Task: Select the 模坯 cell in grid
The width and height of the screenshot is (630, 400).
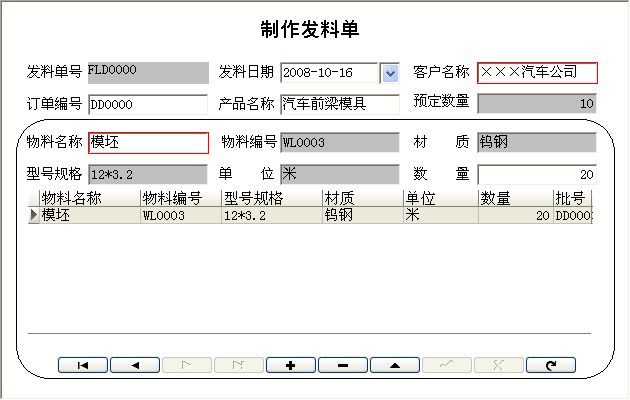Action: click(x=90, y=215)
